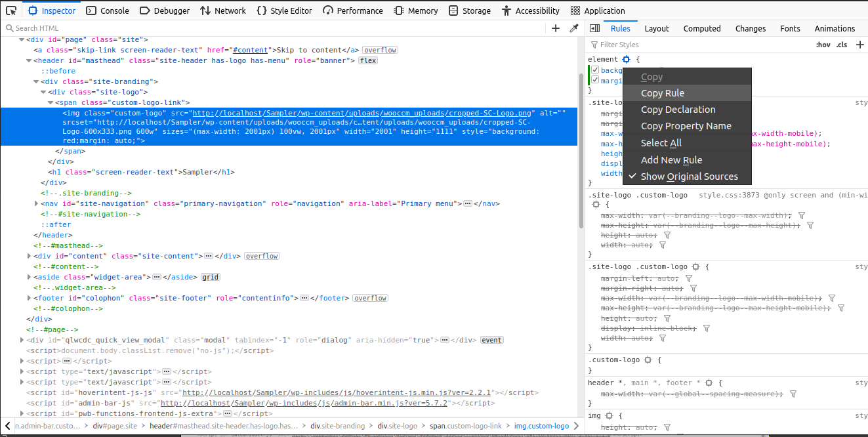Choose Add New Rule menu entry
The width and height of the screenshot is (868, 437).
(x=687, y=160)
